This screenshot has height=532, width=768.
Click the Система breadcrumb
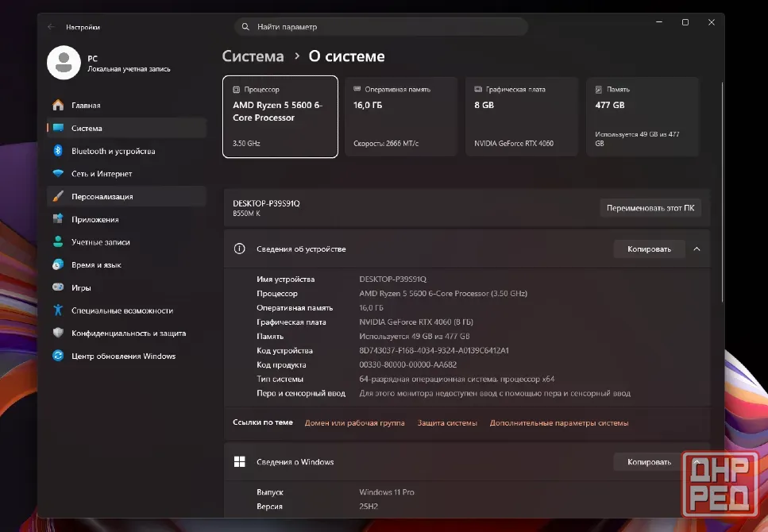point(253,56)
